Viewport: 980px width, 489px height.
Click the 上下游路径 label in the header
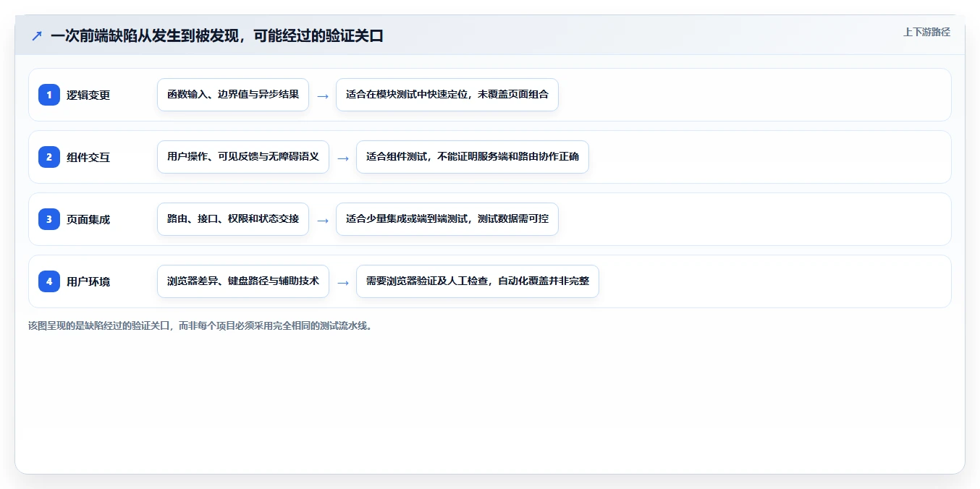926,33
